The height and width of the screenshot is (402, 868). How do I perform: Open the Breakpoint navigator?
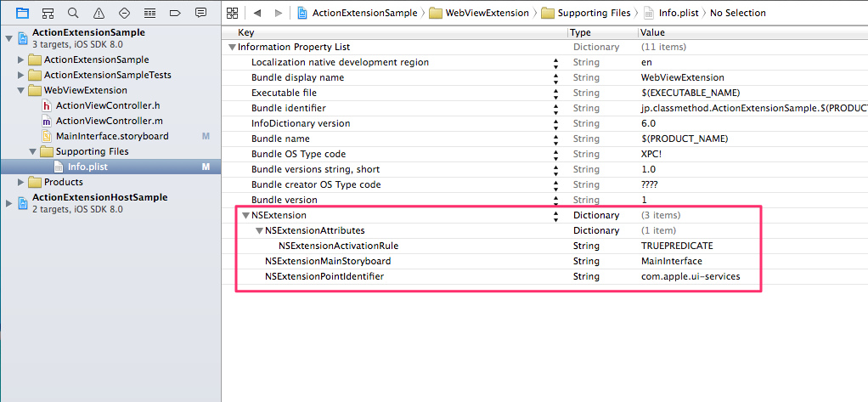[175, 13]
